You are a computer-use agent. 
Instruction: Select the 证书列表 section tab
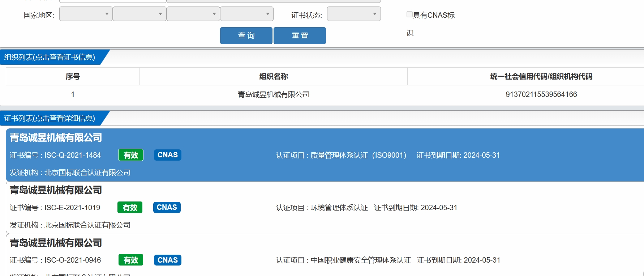[x=50, y=118]
